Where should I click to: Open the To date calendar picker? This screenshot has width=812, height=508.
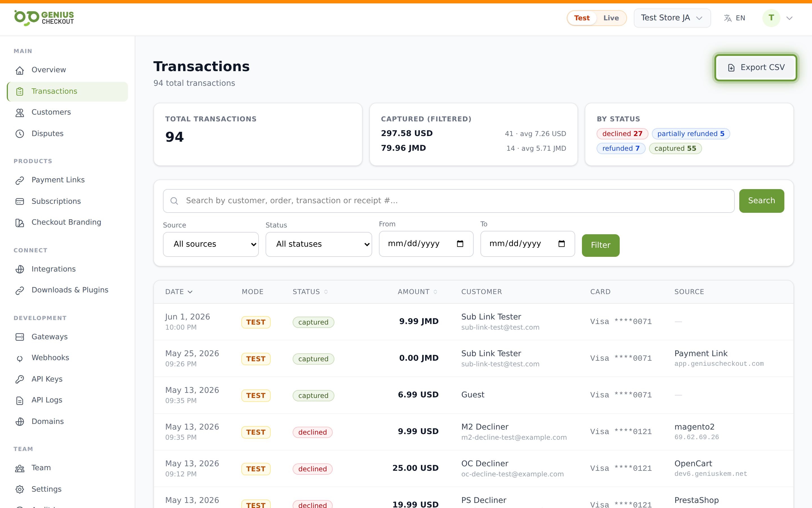[x=561, y=244]
